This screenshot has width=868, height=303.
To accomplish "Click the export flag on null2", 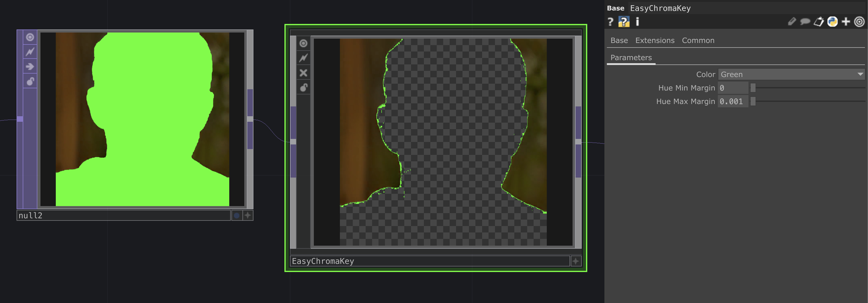I will (x=30, y=67).
